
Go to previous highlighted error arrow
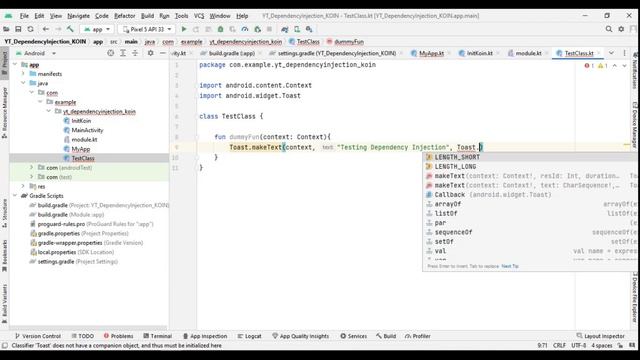tap(615, 65)
